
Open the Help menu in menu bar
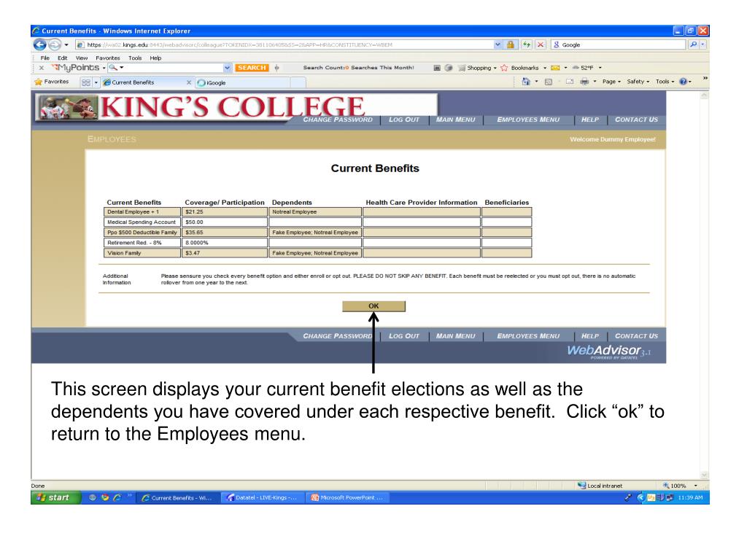pyautogui.click(x=155, y=58)
